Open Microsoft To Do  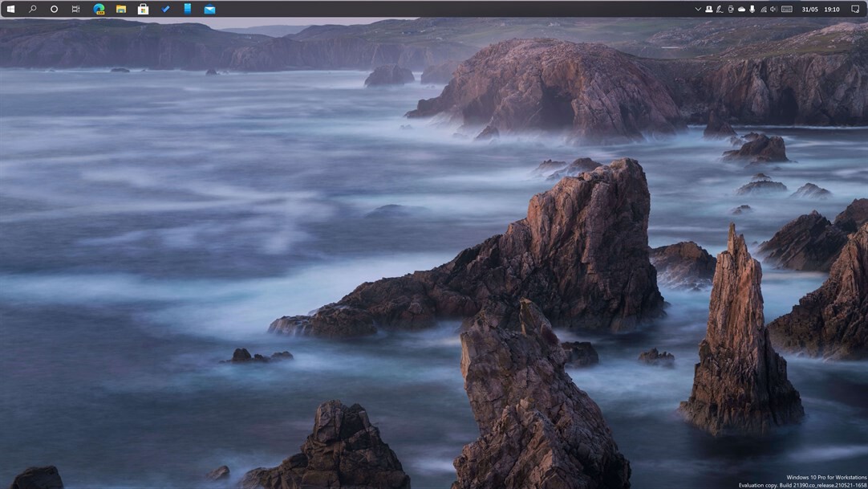pos(165,9)
